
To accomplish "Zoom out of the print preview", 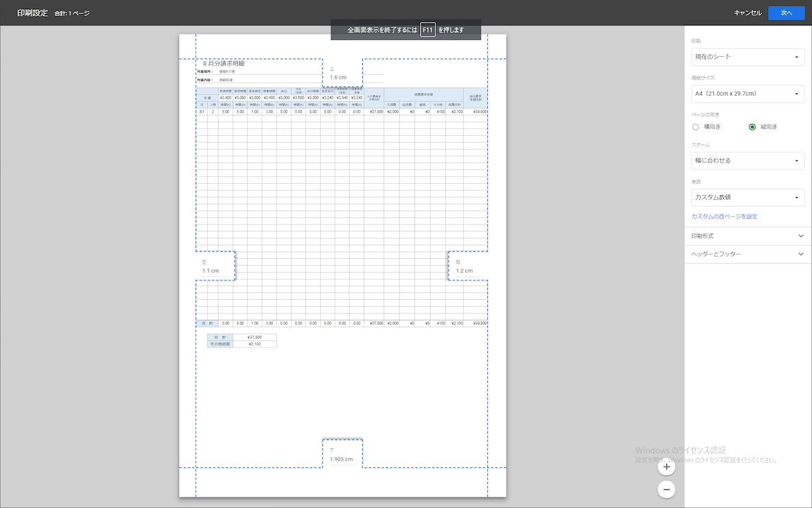I will [666, 489].
